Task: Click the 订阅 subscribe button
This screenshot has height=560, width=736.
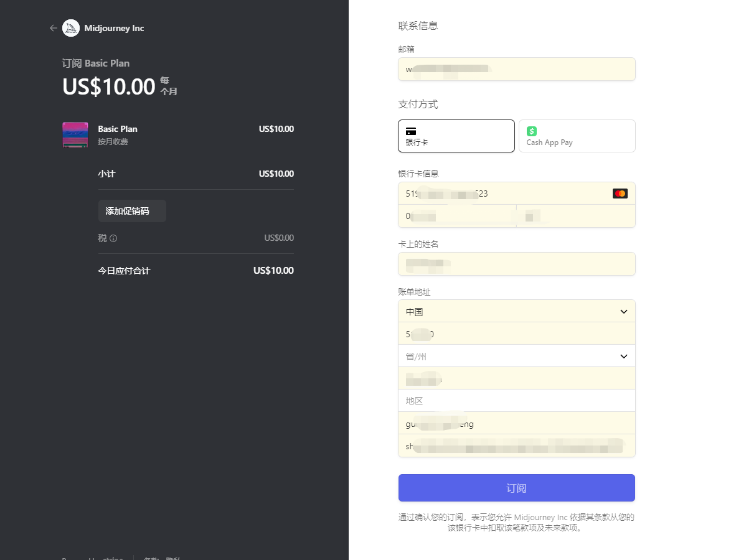Action: [517, 488]
